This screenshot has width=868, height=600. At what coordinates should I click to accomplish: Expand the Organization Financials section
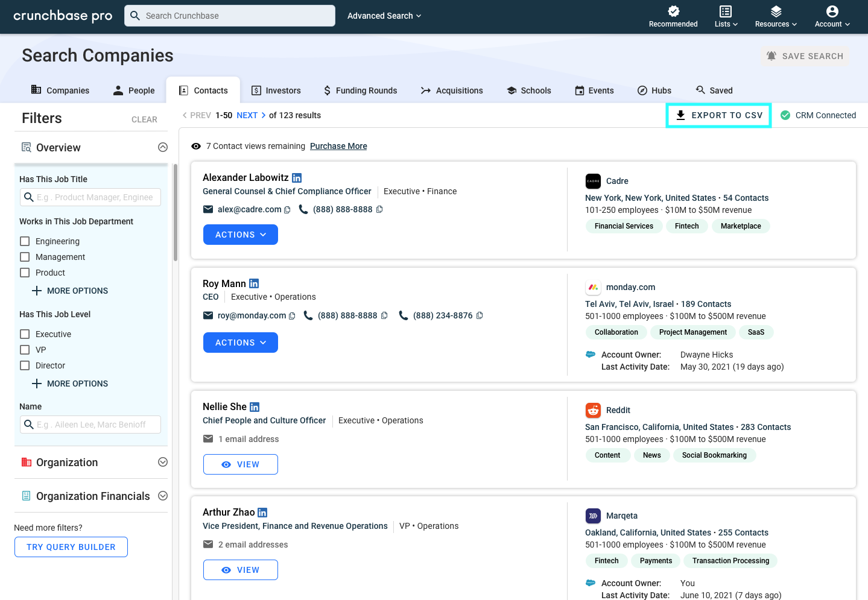[163, 496]
